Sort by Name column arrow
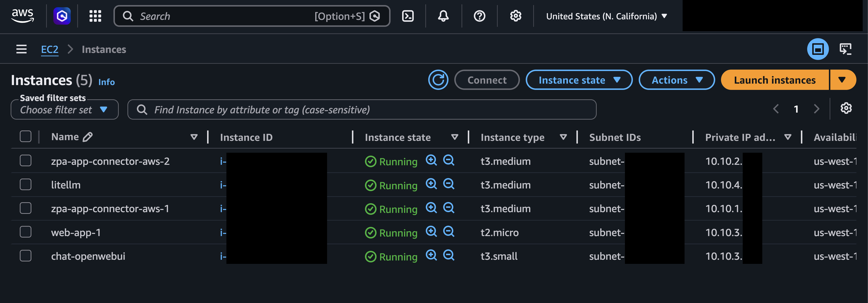Viewport: 868px width, 303px height. [194, 137]
